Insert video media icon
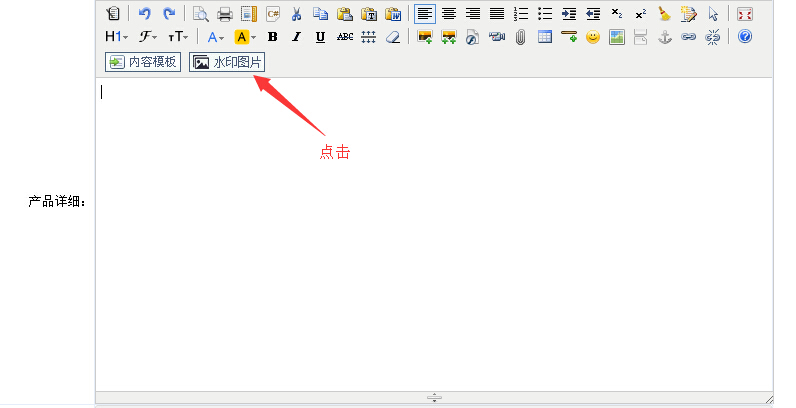The image size is (796, 408). coord(496,37)
